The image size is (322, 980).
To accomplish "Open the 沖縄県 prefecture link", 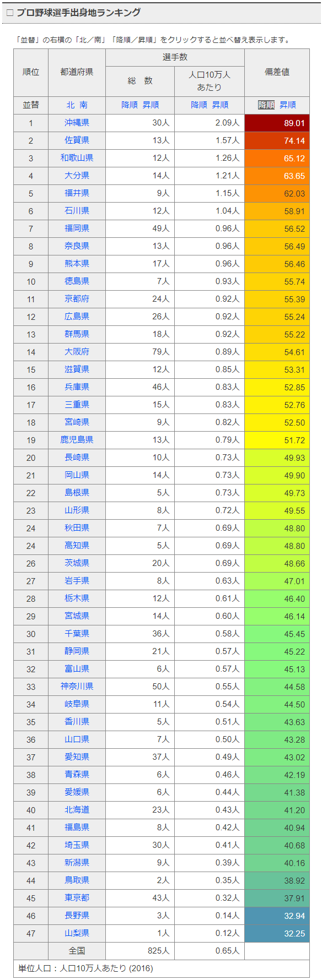I will [x=77, y=123].
